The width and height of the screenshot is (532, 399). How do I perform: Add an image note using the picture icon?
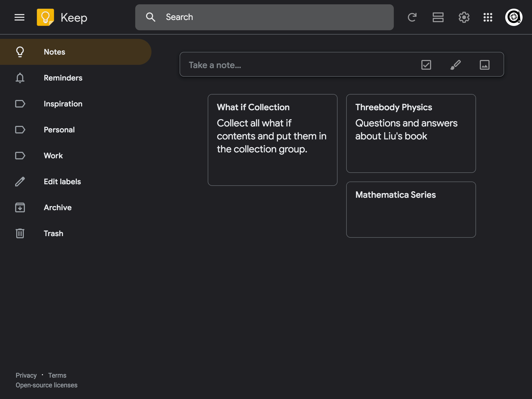(x=484, y=65)
